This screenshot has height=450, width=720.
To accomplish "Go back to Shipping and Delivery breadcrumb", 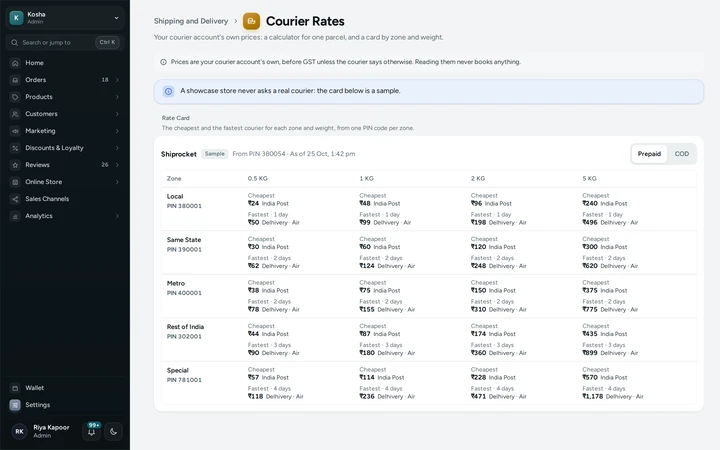I will pyautogui.click(x=191, y=21).
